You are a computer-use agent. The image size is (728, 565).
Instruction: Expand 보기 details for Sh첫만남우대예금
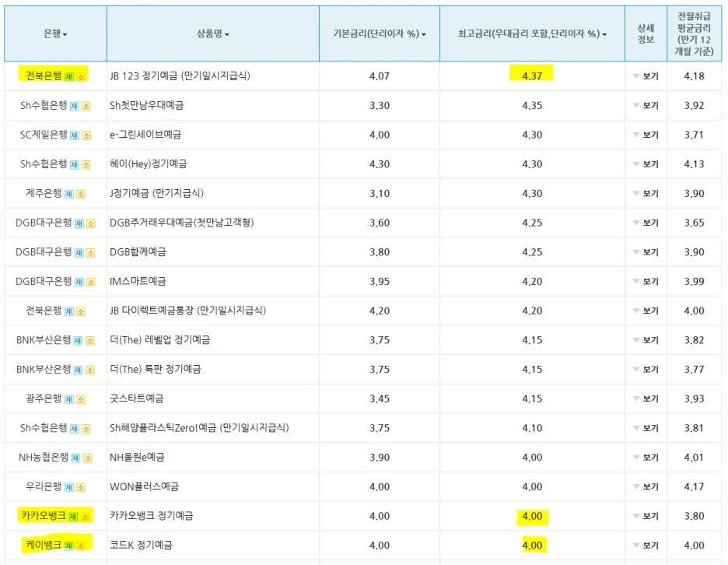coord(646,106)
